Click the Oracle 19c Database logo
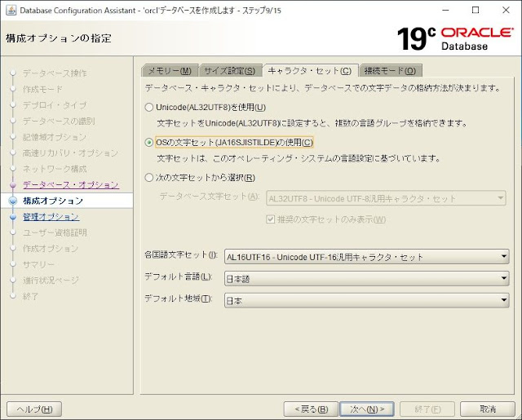The width and height of the screenshot is (522, 420). tap(455, 38)
